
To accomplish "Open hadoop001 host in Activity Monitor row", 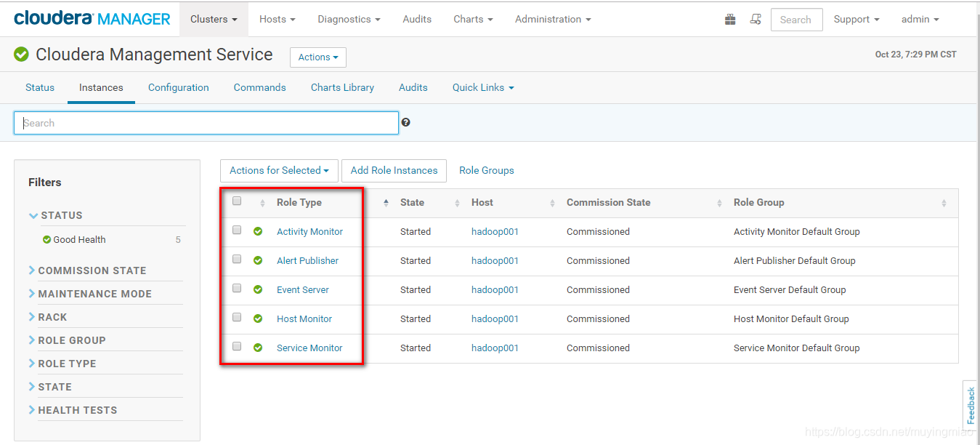I will (x=495, y=231).
